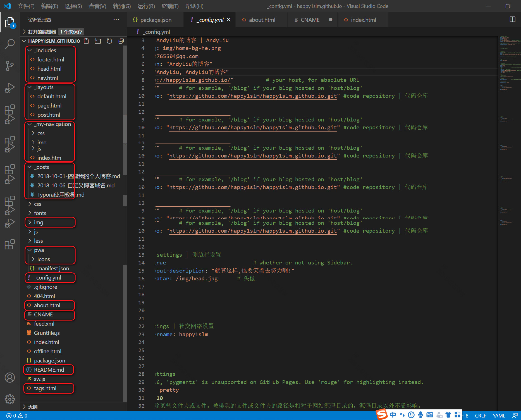The image size is (521, 420).
Task: Click errors and warnings counter in status bar
Action: pos(17,416)
